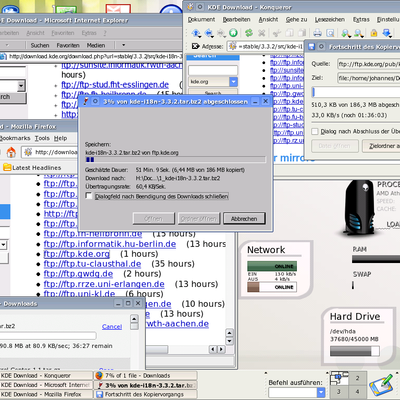The width and height of the screenshot is (400, 400).
Task: Open the Ansicht menu in Konqueror
Action: pyautogui.click(x=268, y=20)
